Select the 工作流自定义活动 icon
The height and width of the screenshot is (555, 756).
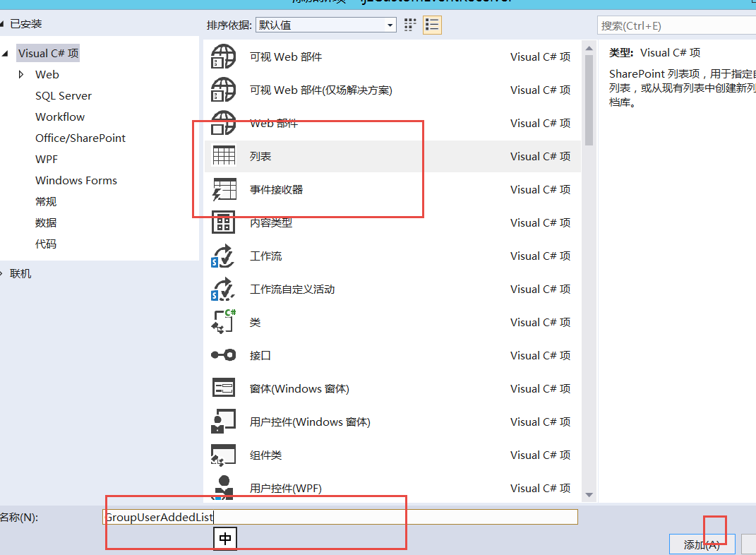click(223, 289)
